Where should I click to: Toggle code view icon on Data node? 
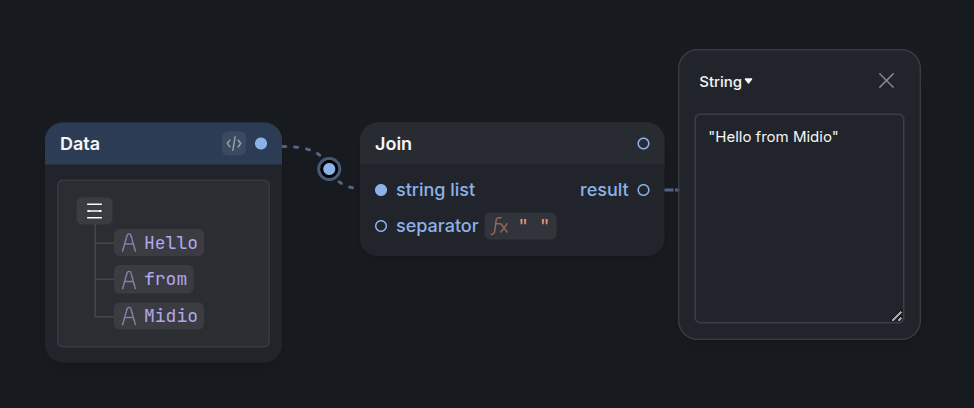tap(234, 143)
